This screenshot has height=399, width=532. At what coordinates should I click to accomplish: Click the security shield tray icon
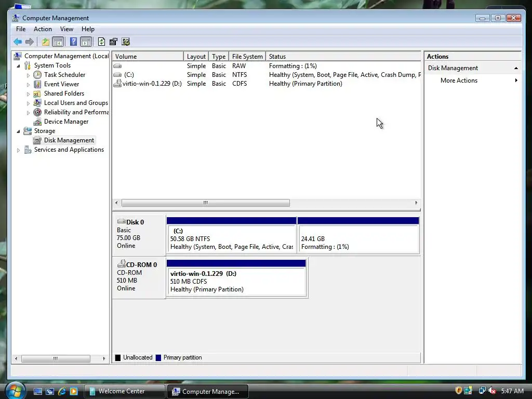click(x=458, y=391)
